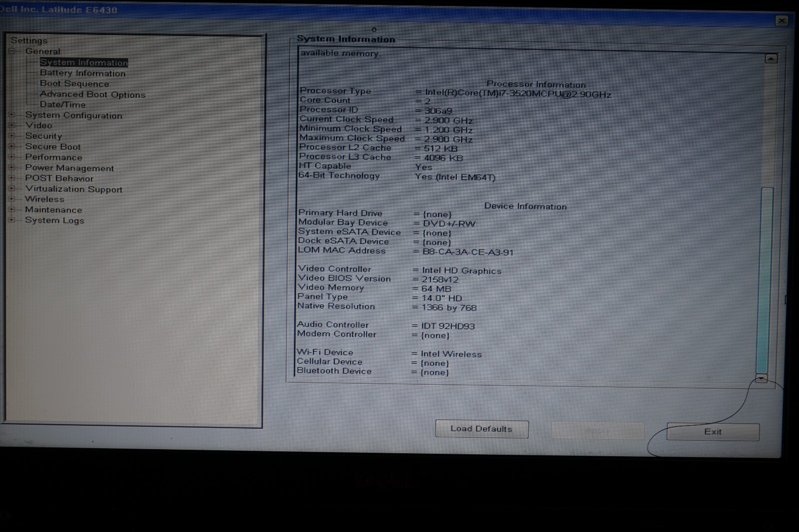
Task: Click the Processor Type value text
Action: point(518,93)
